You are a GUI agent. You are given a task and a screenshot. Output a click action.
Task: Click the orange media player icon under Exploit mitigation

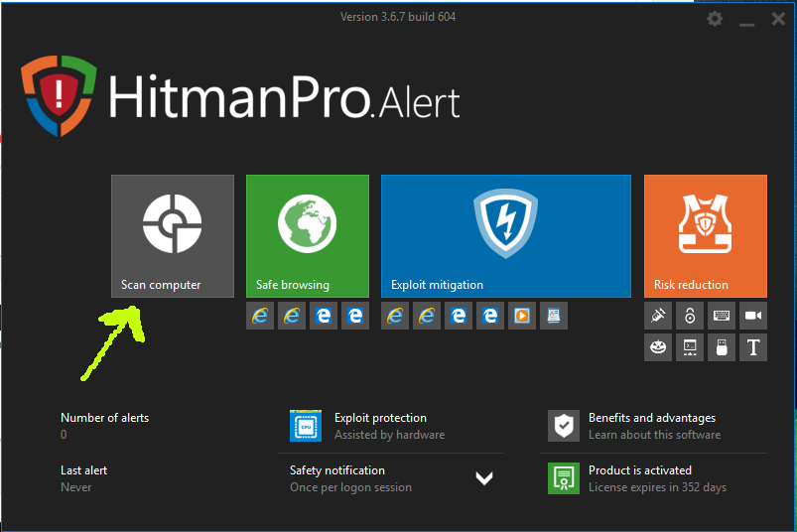click(522, 316)
